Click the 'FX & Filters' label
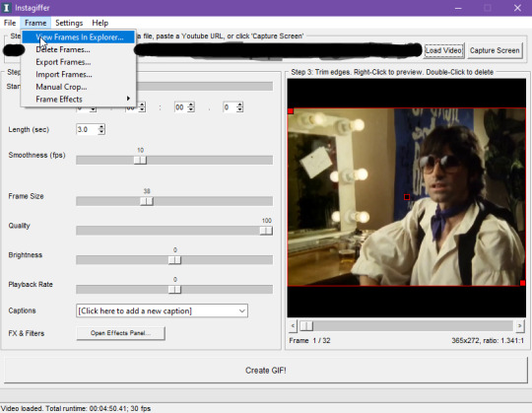 [x=27, y=333]
